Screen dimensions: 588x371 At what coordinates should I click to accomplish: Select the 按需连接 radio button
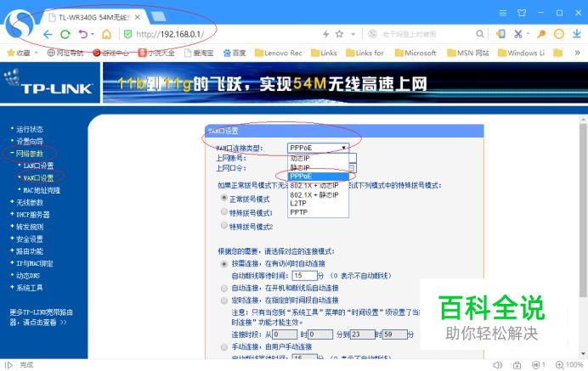coord(224,264)
